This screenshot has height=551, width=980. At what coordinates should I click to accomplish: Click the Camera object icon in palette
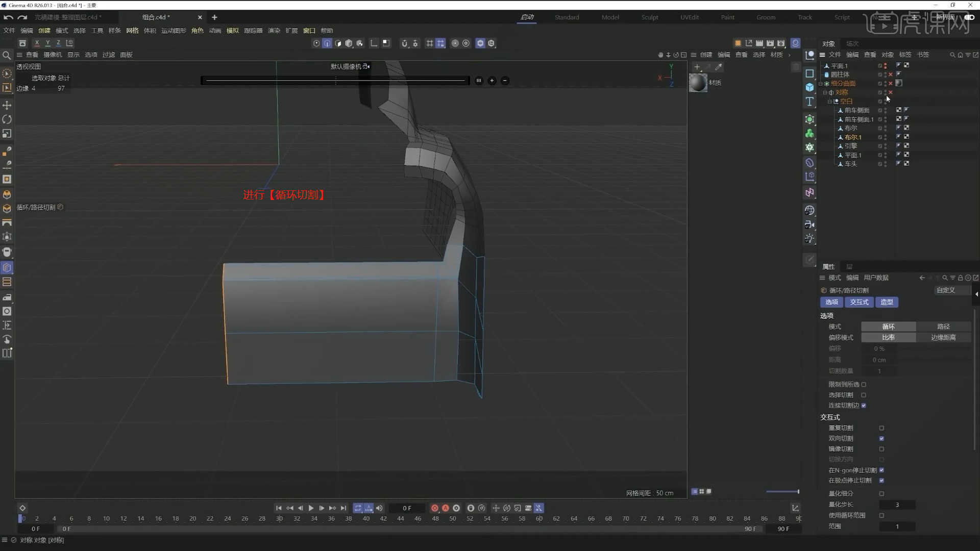[810, 224]
